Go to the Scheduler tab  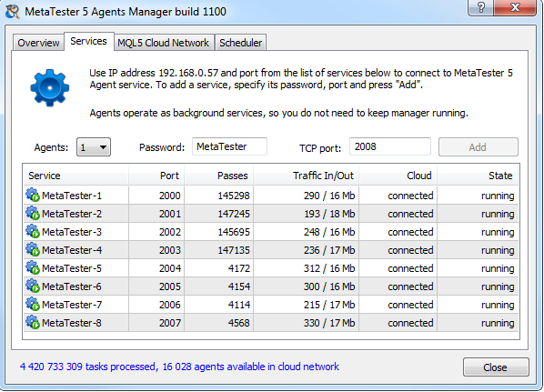coord(240,43)
